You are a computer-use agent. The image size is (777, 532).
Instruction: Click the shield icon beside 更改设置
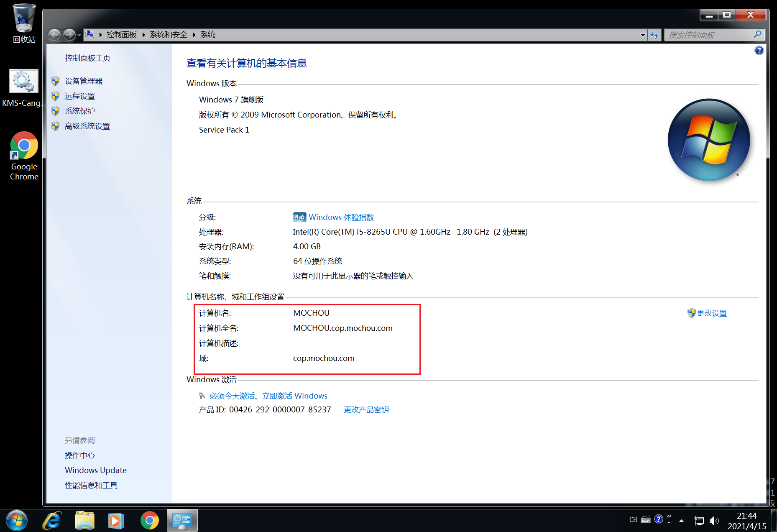pyautogui.click(x=692, y=313)
